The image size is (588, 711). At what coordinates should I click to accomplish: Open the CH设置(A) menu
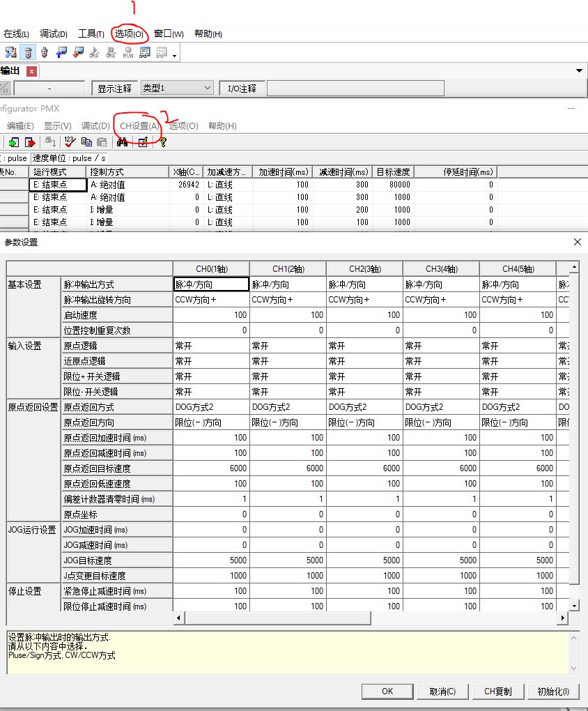point(139,126)
